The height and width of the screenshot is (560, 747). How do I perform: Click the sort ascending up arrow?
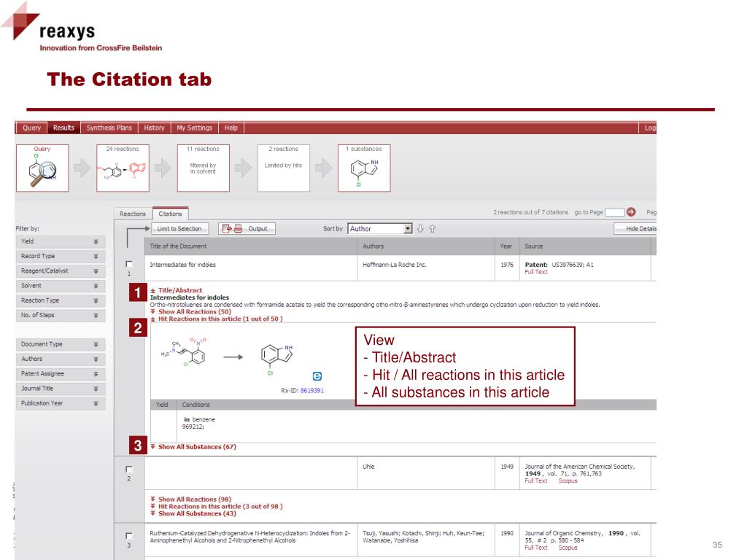coord(432,228)
